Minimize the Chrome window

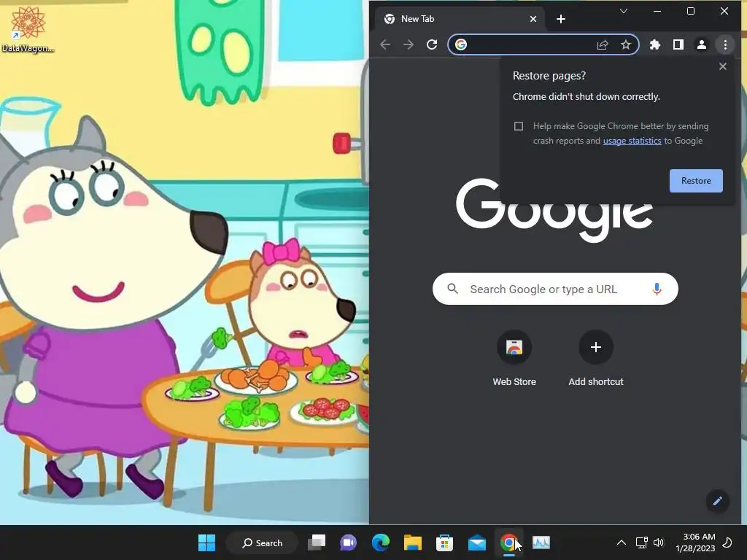tap(657, 11)
